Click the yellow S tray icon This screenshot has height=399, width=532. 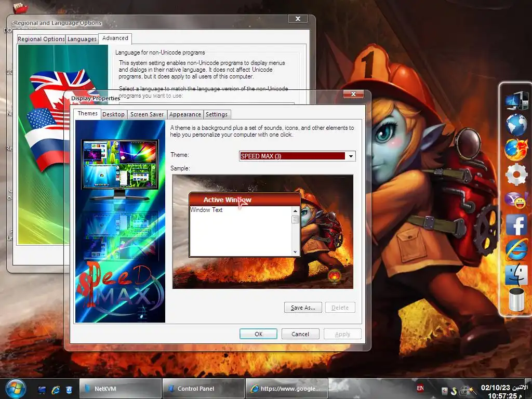point(454,391)
